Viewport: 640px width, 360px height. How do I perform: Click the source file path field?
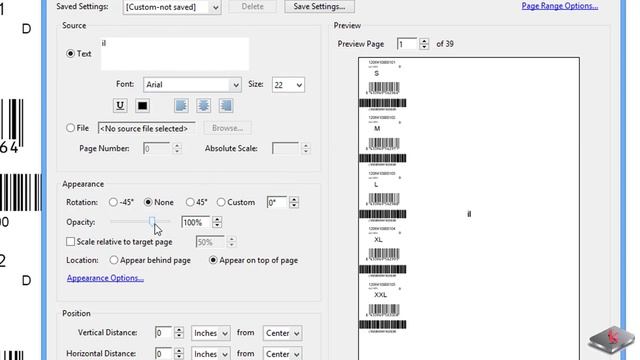147,129
